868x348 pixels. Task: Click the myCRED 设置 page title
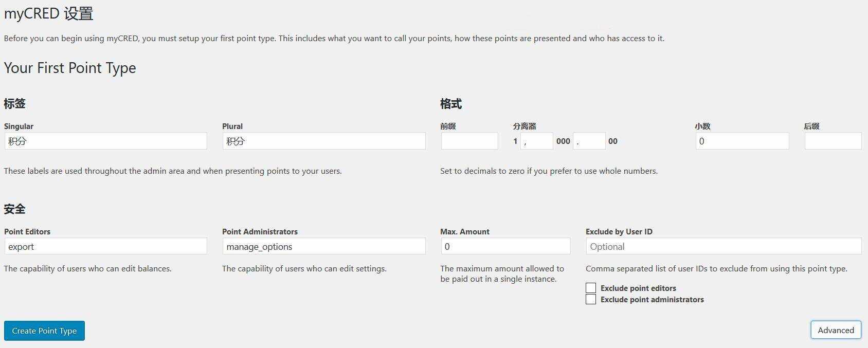[x=48, y=13]
